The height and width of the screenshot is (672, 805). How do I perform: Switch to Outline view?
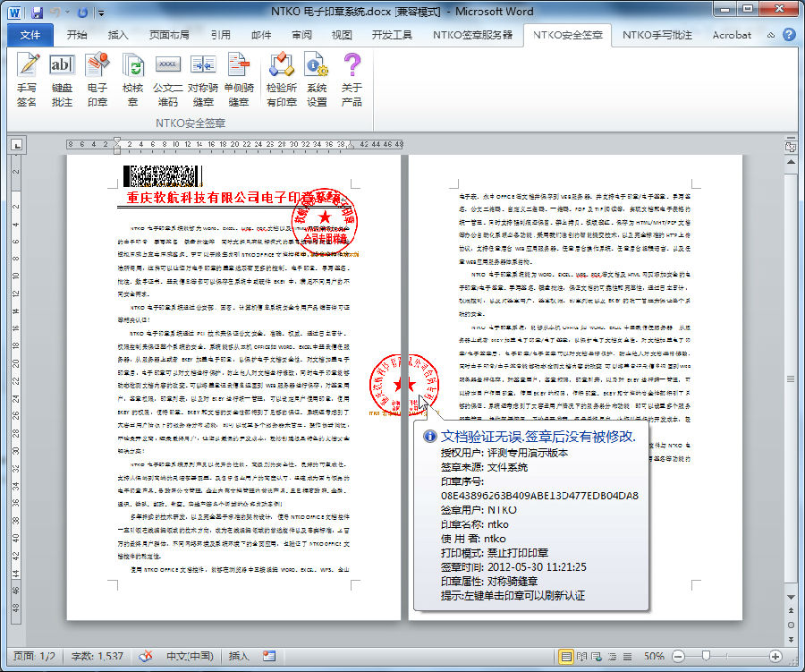point(612,656)
